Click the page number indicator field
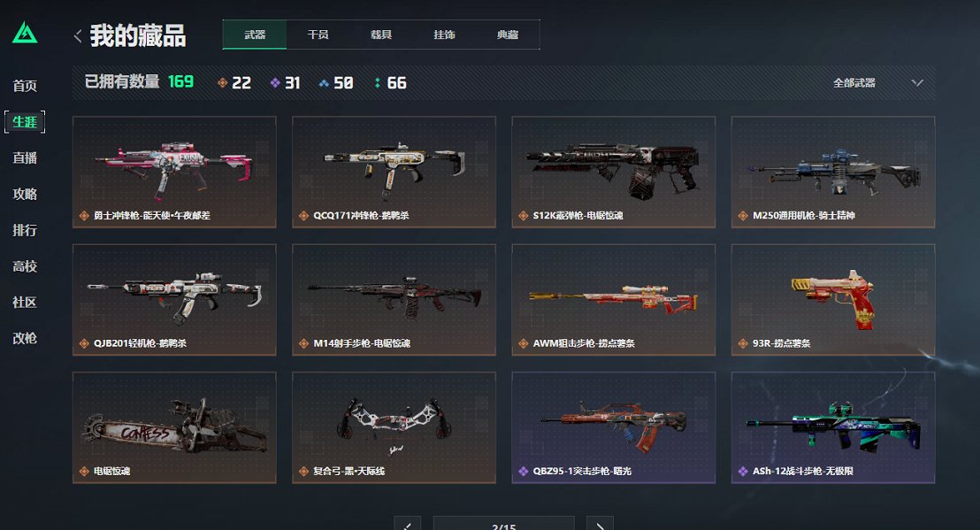The width and height of the screenshot is (980, 530). point(504,524)
